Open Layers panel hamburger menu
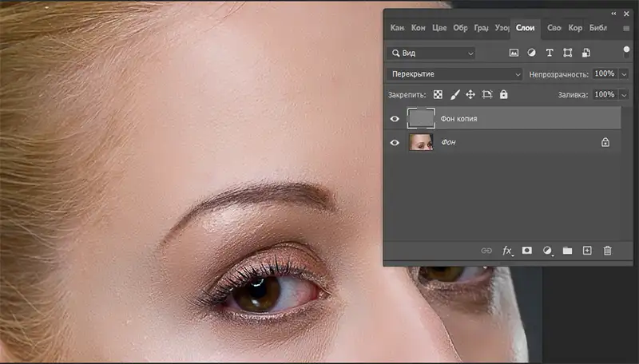The image size is (639, 364). click(x=626, y=28)
